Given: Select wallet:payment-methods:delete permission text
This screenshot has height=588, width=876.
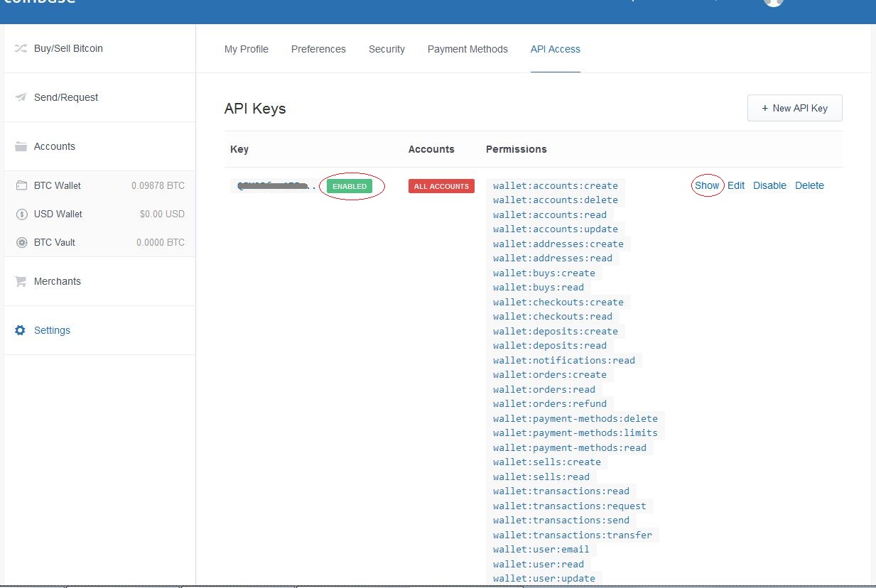Looking at the screenshot, I should 575,418.
